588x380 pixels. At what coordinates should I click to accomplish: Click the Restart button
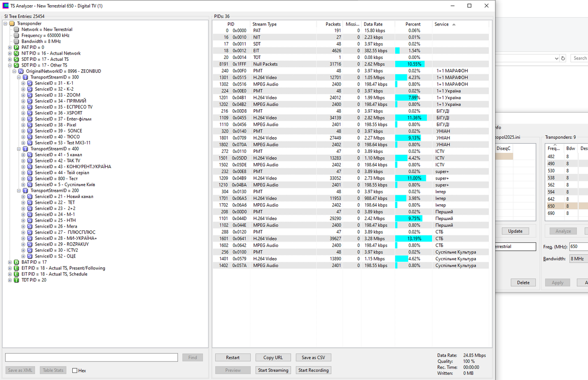point(232,357)
